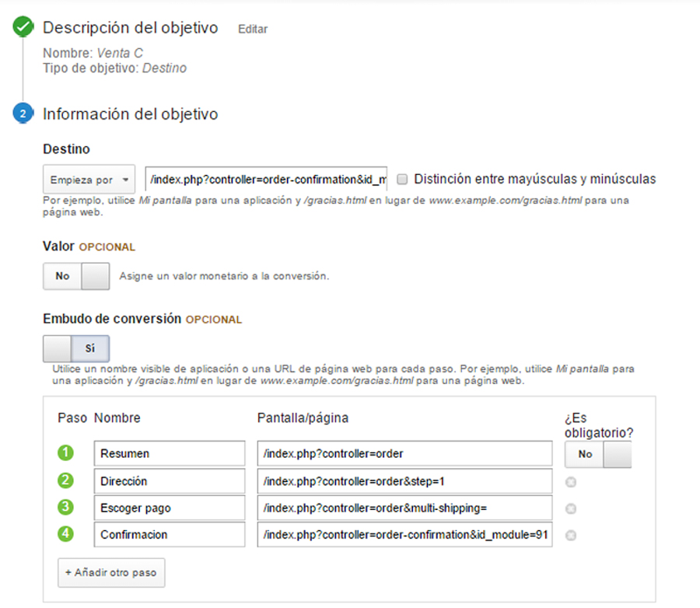This screenshot has height=608, width=700.
Task: Click the Destino URL input field
Action: point(266,180)
